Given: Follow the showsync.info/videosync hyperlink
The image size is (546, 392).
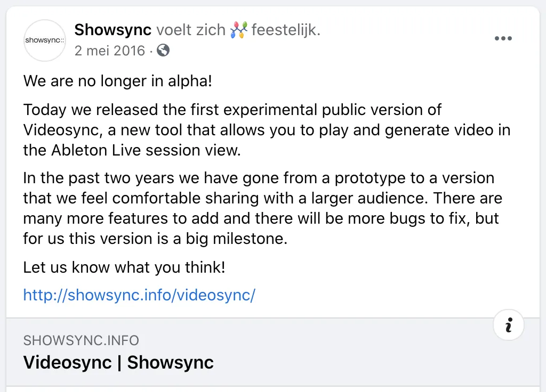Looking at the screenshot, I should [139, 295].
